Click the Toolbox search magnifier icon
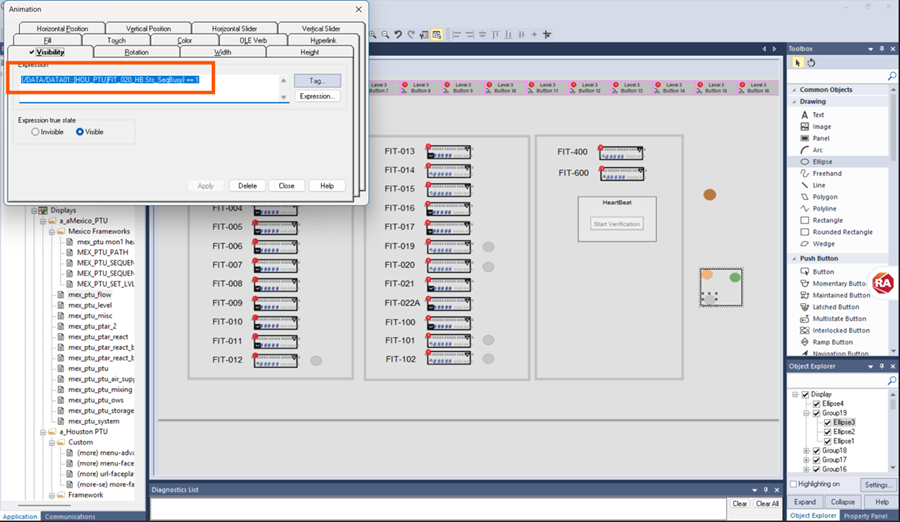Viewport: 900px width, 522px height. [892, 76]
